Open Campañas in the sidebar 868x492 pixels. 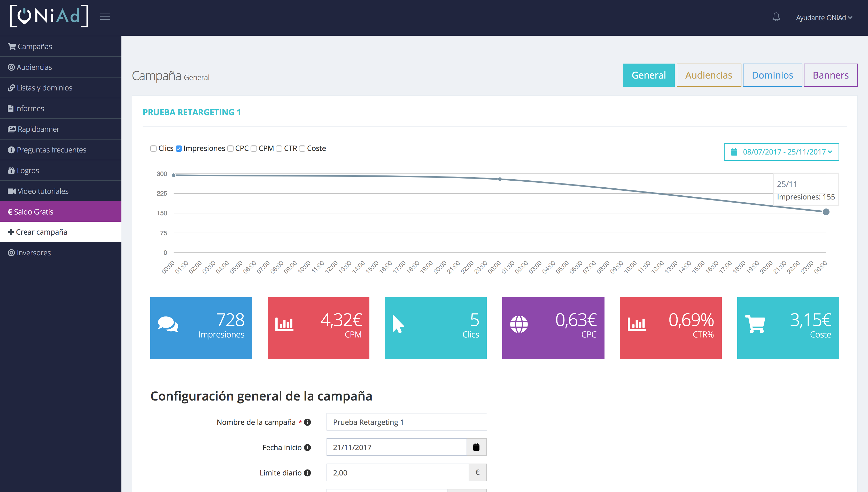(x=61, y=46)
